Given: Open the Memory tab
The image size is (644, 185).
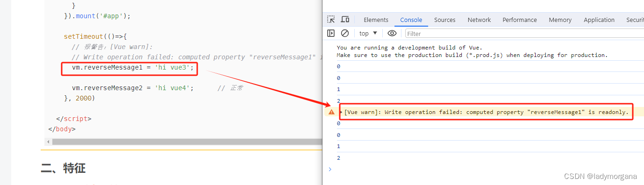Looking at the screenshot, I should pyautogui.click(x=560, y=20).
